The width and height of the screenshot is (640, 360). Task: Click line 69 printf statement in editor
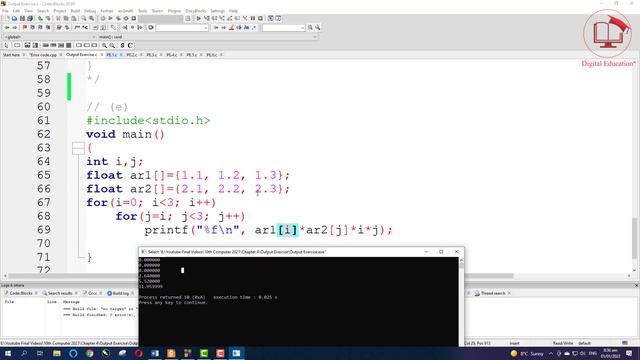click(268, 230)
